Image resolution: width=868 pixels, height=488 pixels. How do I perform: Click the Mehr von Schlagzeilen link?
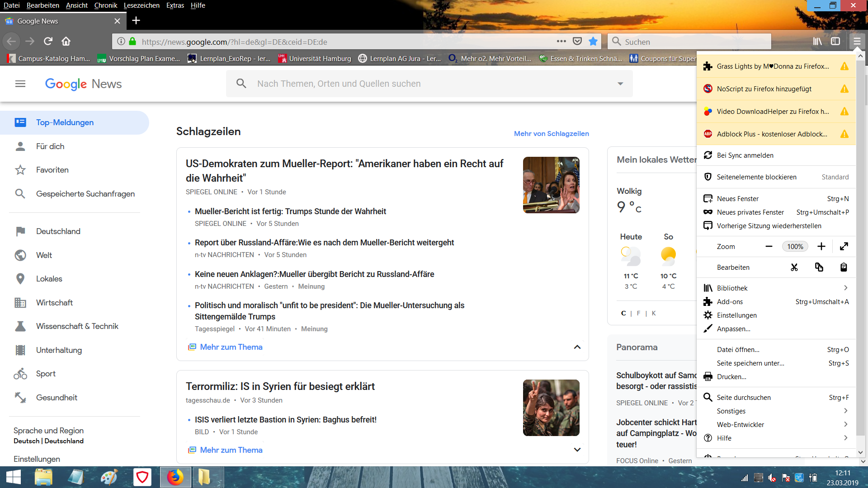551,134
